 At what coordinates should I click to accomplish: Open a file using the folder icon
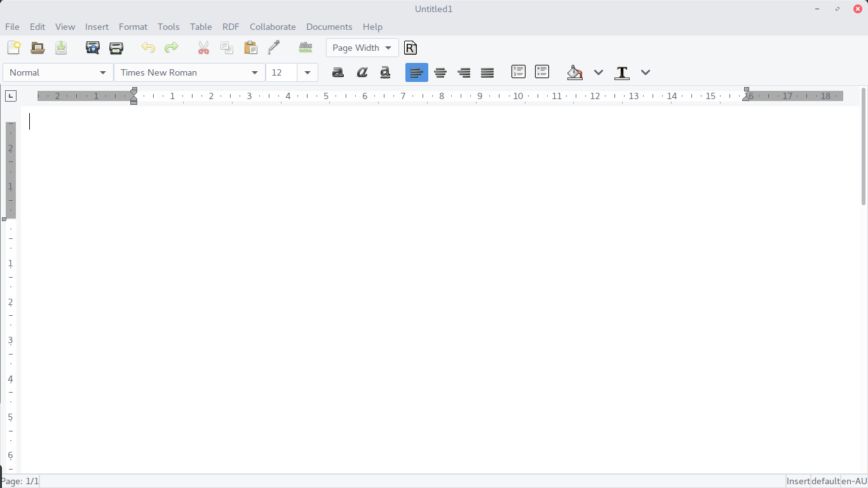37,48
